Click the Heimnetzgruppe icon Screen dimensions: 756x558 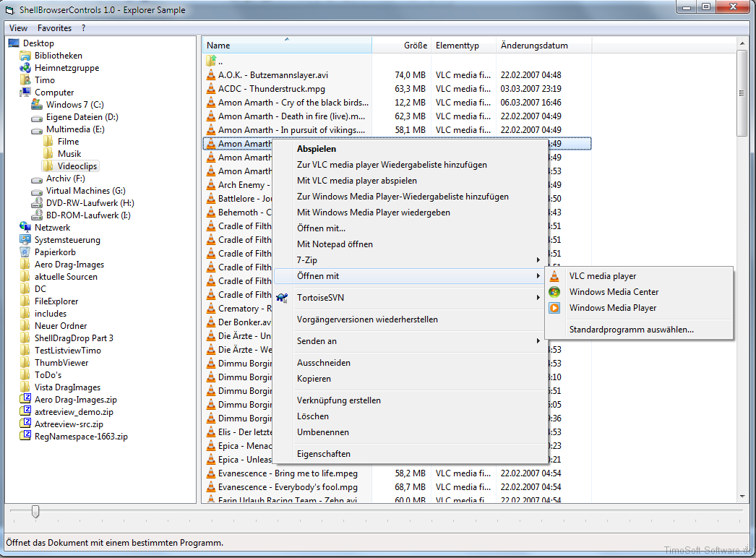point(25,68)
